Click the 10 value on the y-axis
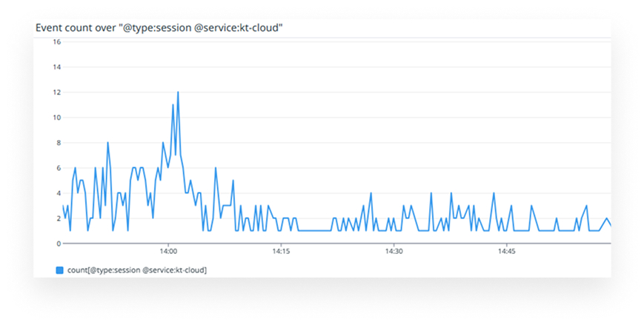This screenshot has width=644, height=325. (x=56, y=118)
